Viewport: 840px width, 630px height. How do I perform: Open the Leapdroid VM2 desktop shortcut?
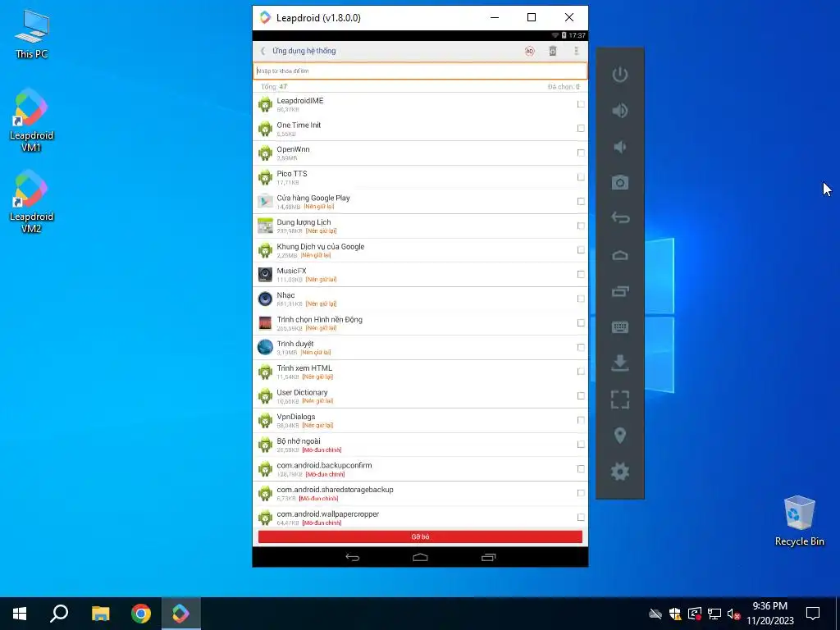[31, 201]
